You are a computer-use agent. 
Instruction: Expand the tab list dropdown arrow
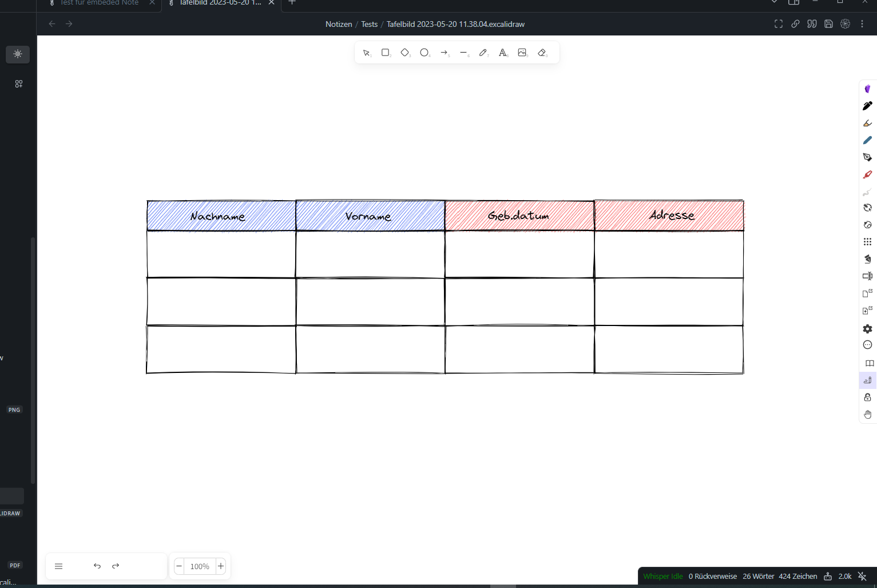click(774, 2)
